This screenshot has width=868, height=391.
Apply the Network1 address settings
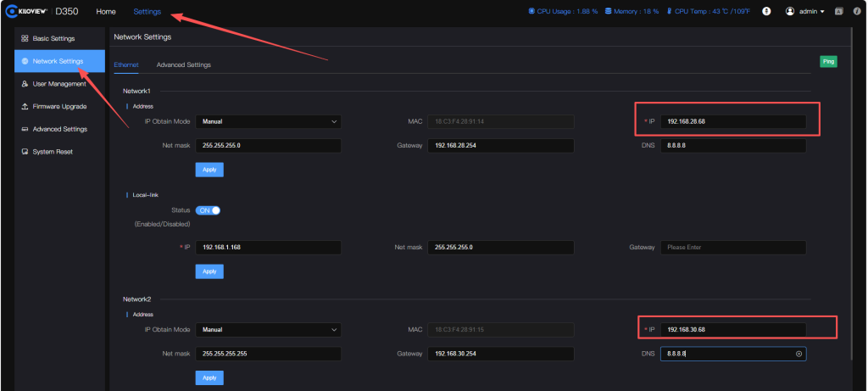(209, 170)
